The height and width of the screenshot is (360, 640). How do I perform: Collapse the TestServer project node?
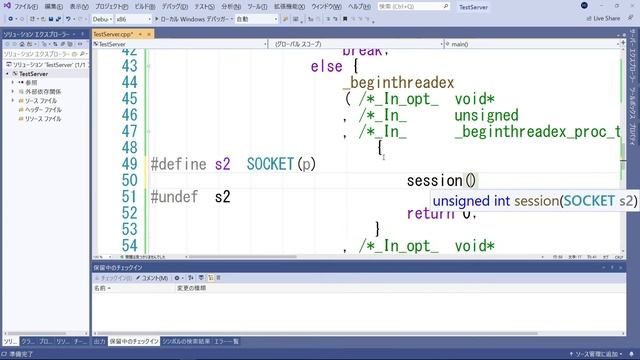click(x=7, y=74)
